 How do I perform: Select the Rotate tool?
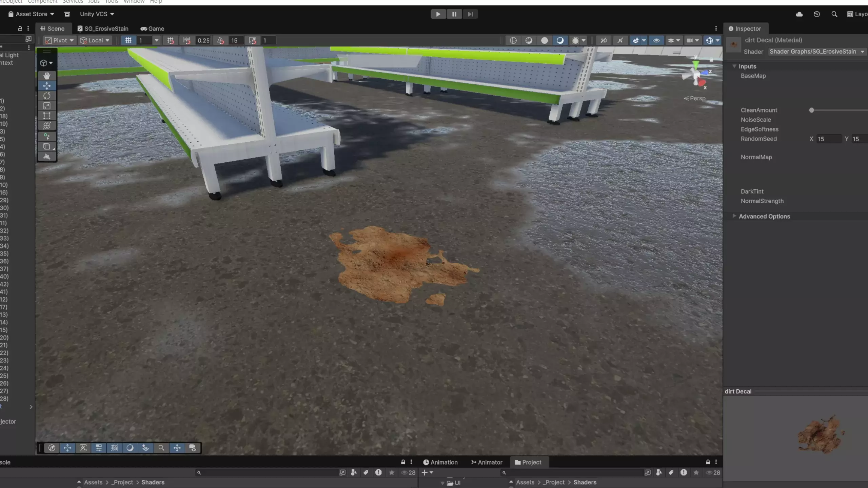pyautogui.click(x=47, y=96)
